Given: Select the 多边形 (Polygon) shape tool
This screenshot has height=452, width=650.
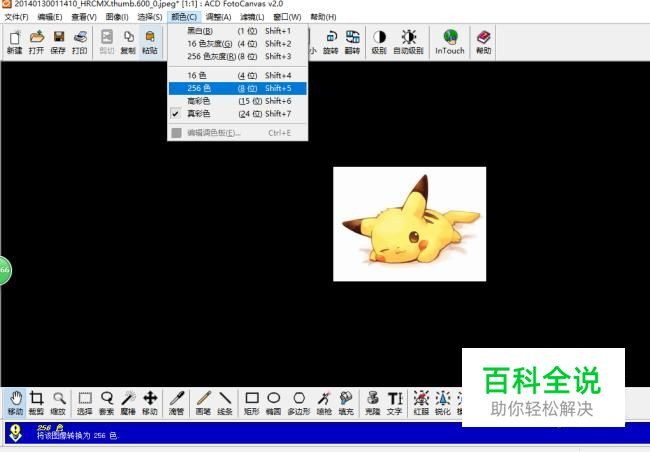Looking at the screenshot, I should (299, 403).
